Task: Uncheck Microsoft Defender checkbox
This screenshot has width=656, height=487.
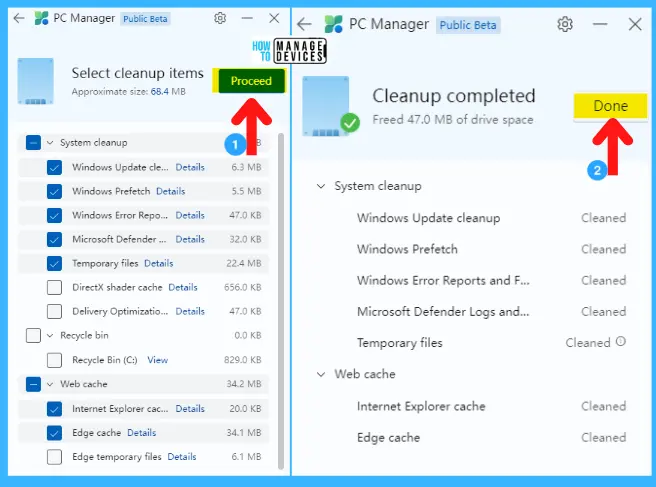Action: [x=54, y=239]
